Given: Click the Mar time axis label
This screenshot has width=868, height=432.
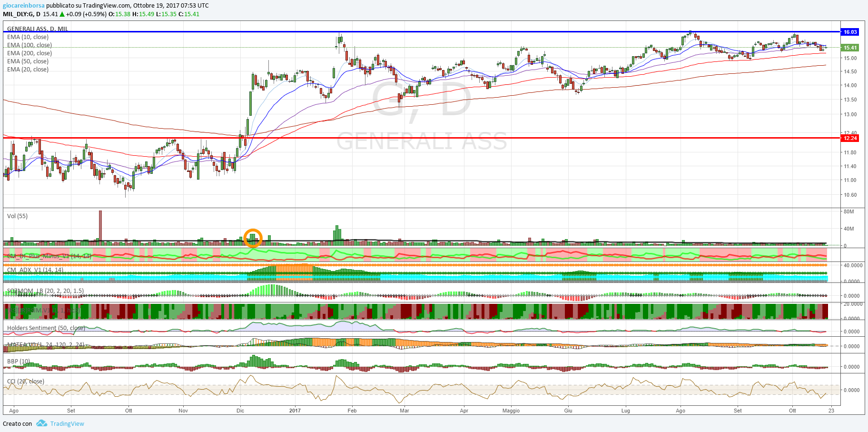Looking at the screenshot, I should pos(404,411).
